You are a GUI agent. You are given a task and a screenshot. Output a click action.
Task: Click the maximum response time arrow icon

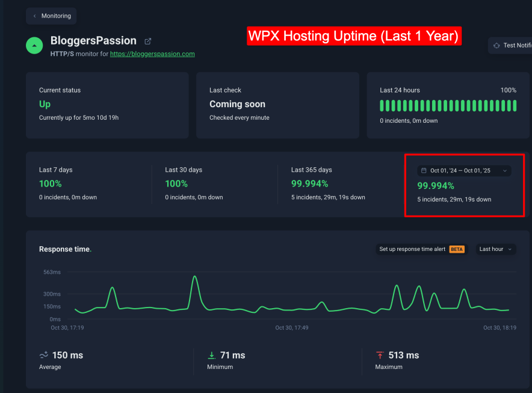(380, 355)
